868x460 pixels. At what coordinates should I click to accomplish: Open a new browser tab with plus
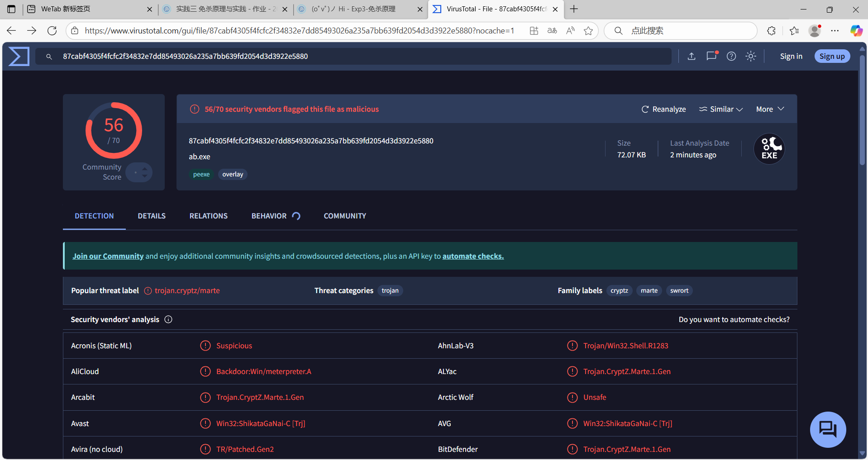(574, 9)
